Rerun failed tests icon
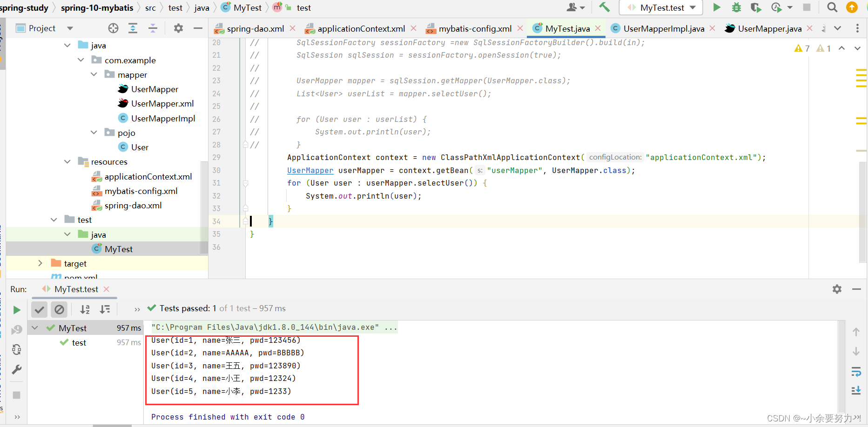The width and height of the screenshot is (868, 427). tap(17, 330)
